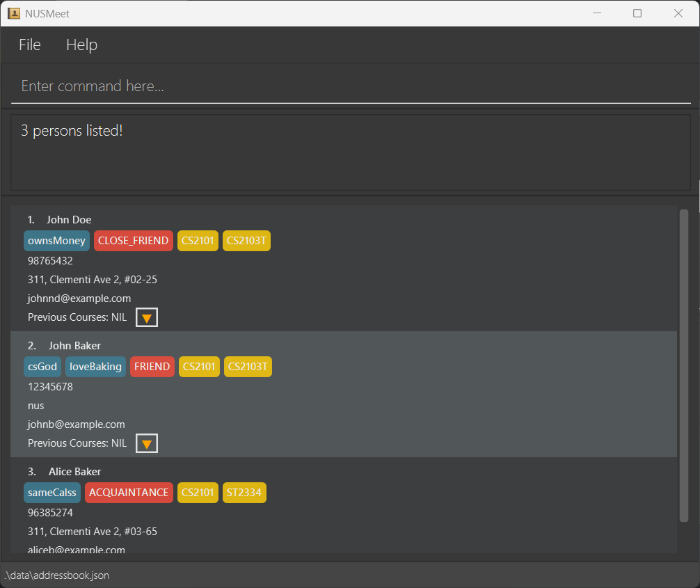This screenshot has width=700, height=588.
Task: Select John Baker's csGod tag
Action: (x=42, y=367)
